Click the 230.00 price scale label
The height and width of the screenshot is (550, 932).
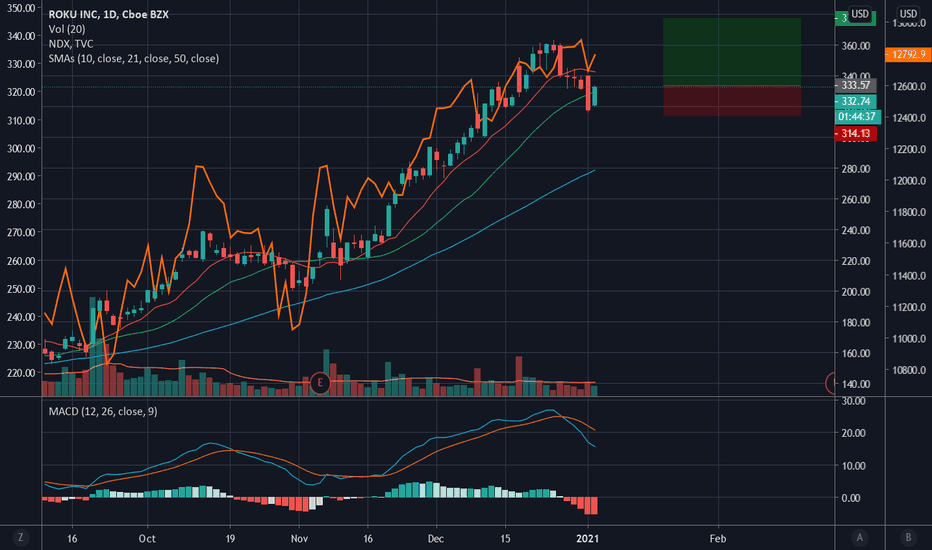point(21,345)
